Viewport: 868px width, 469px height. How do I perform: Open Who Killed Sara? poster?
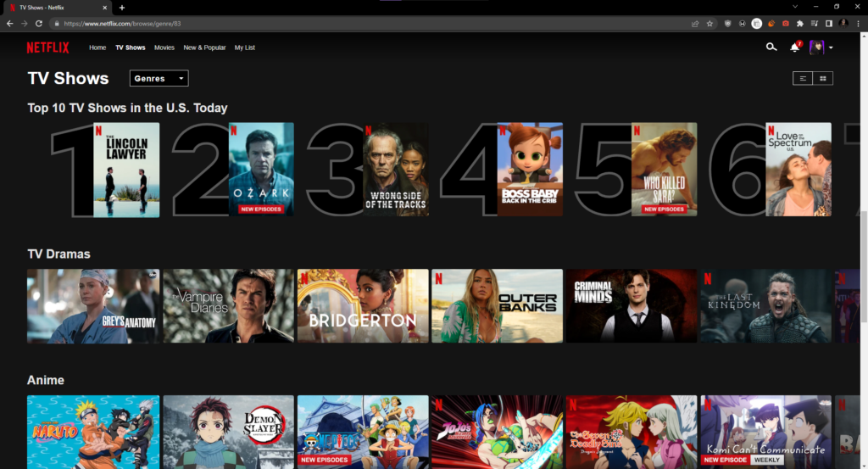point(665,170)
